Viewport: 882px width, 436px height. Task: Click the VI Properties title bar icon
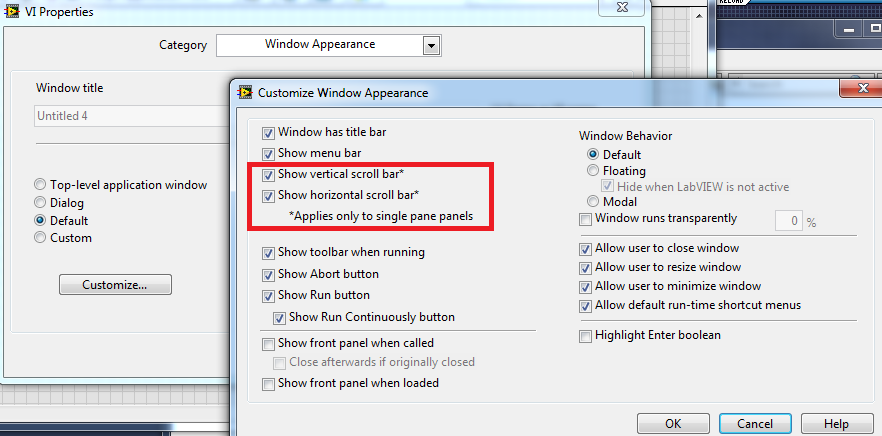coord(10,12)
